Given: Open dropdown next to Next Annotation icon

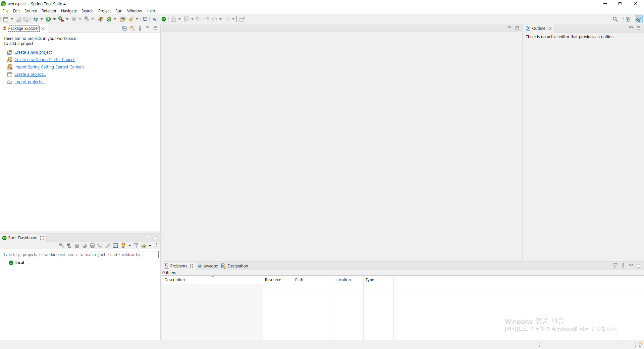Looking at the screenshot, I should 179,19.
